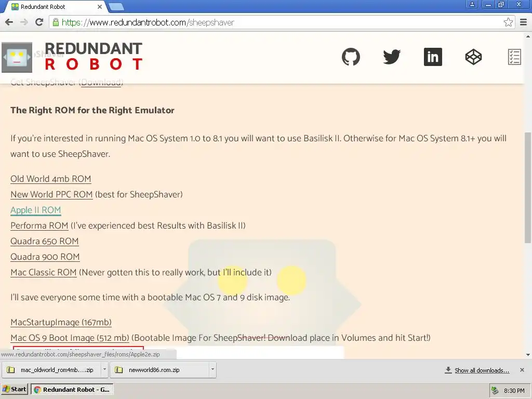Click the browser forward arrow
Image resolution: width=532 pixels, height=399 pixels.
pos(24,22)
